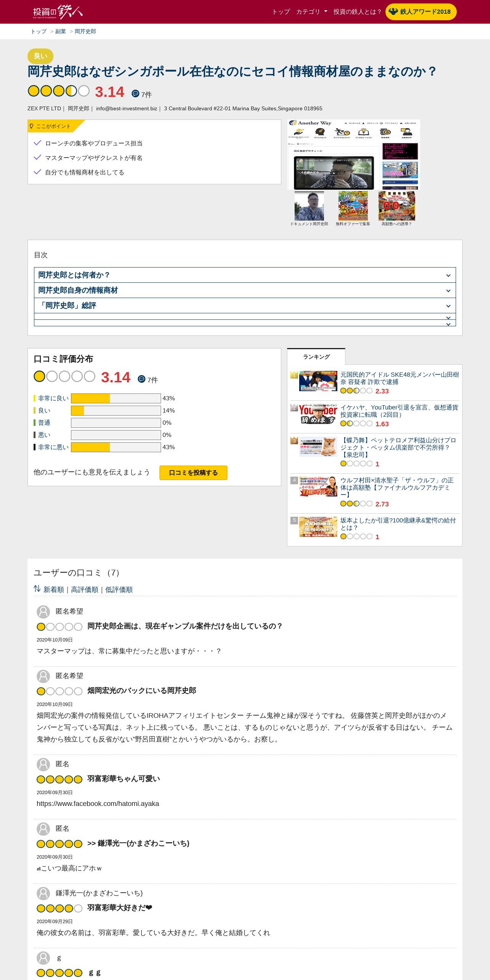The height and width of the screenshot is (980, 490).
Task: Click the comment bubble icon beside header rating
Action: coord(135,93)
